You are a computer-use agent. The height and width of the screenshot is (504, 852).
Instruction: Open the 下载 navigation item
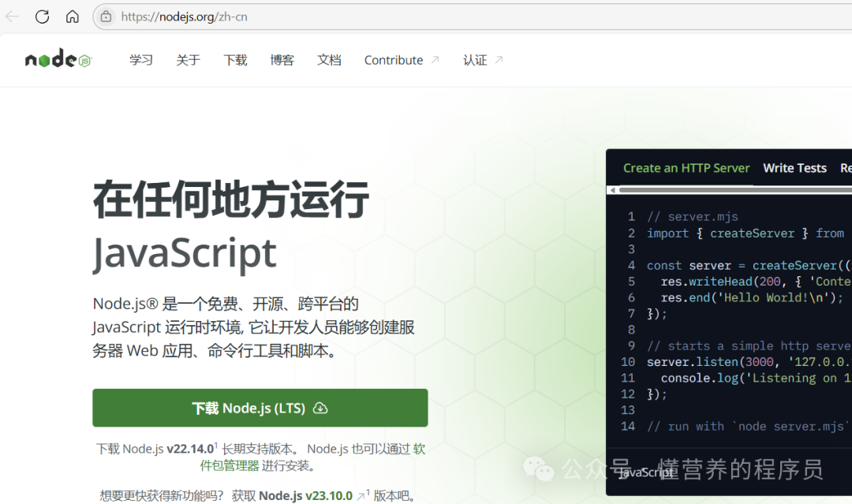(x=235, y=60)
